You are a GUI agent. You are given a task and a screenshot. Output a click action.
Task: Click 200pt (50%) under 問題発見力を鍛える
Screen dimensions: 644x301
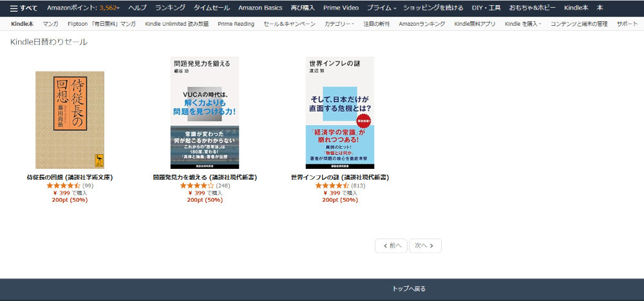(x=205, y=200)
